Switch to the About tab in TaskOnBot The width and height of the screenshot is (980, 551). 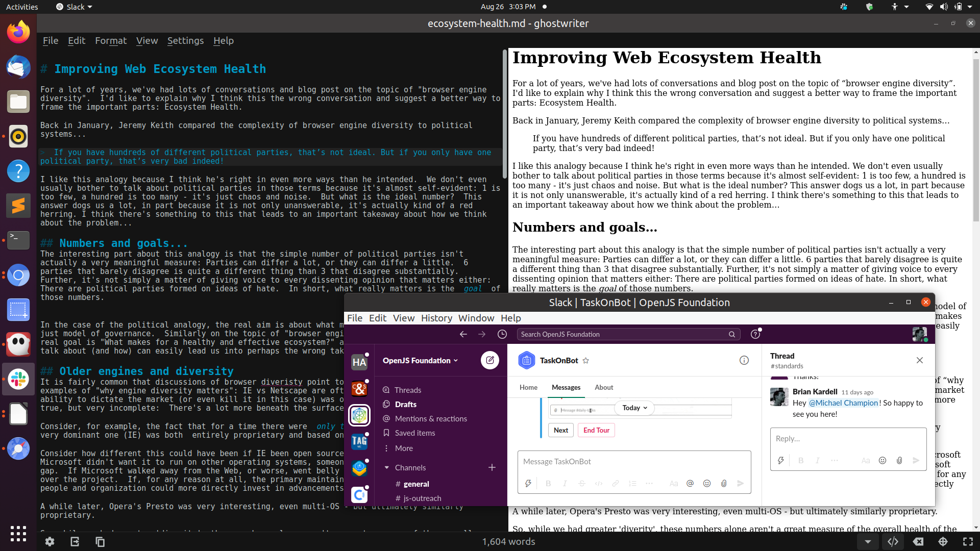pyautogui.click(x=603, y=387)
